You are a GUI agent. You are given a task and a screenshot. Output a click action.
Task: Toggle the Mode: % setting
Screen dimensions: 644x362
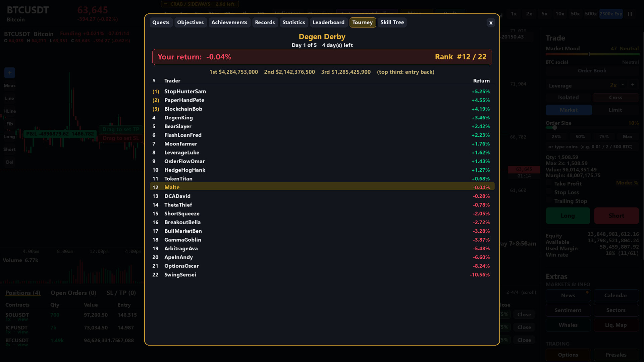point(627,183)
